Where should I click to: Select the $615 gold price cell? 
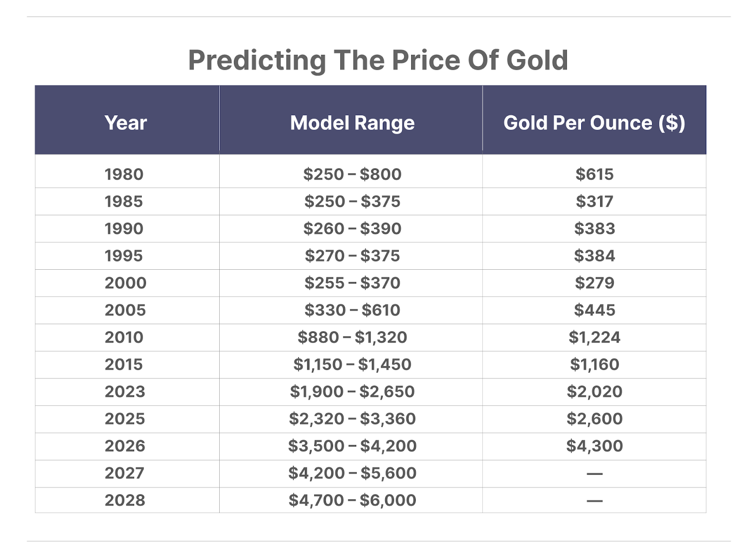(x=594, y=174)
